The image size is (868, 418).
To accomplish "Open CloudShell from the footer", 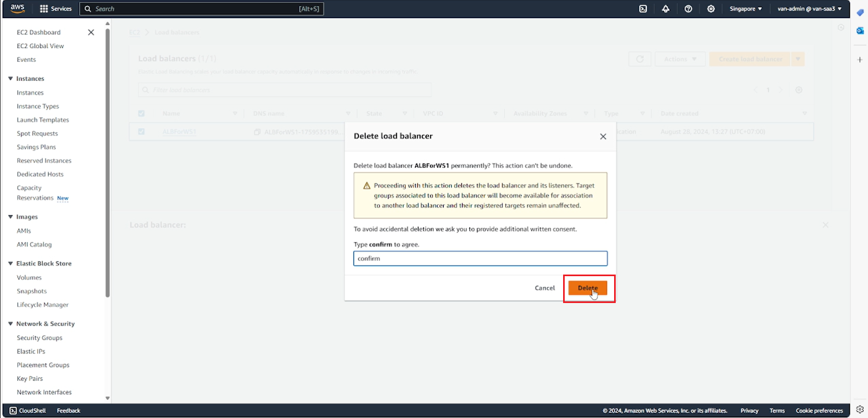I will pyautogui.click(x=28, y=410).
